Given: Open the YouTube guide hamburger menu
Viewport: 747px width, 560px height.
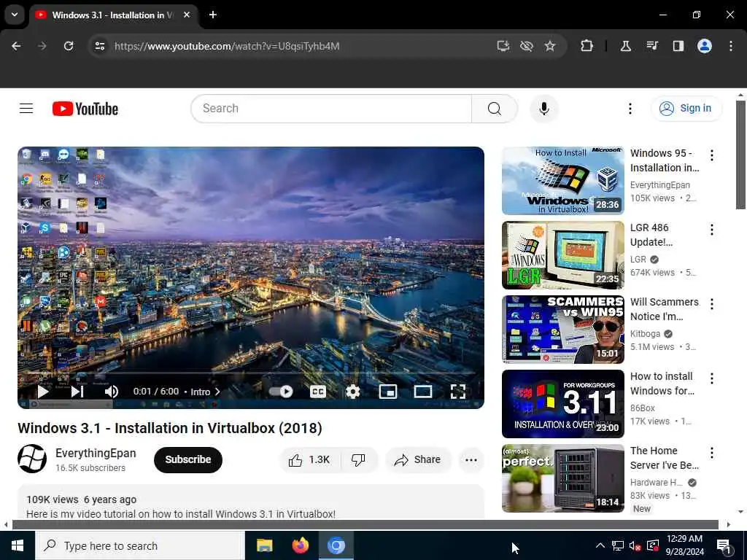Looking at the screenshot, I should tap(26, 109).
